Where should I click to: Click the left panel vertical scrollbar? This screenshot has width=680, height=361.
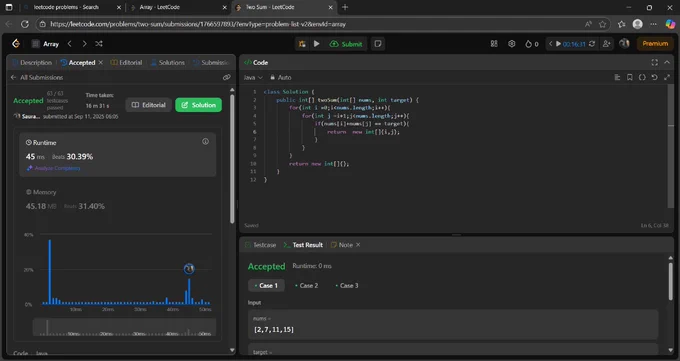232,158
